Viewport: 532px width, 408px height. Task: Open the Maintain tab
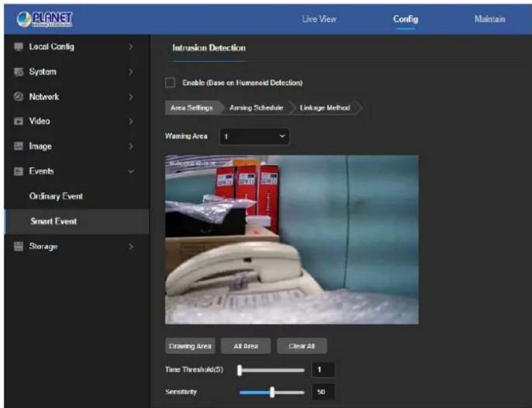[490, 19]
